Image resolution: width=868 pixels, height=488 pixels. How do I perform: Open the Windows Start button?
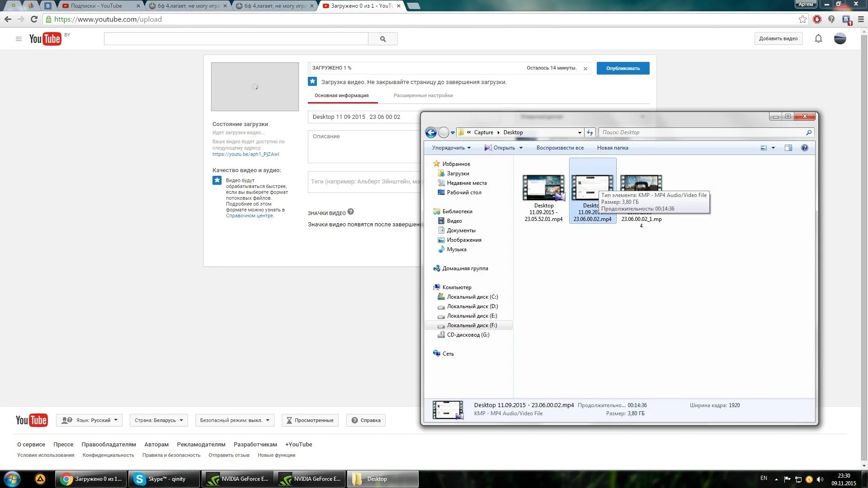tap(12, 479)
